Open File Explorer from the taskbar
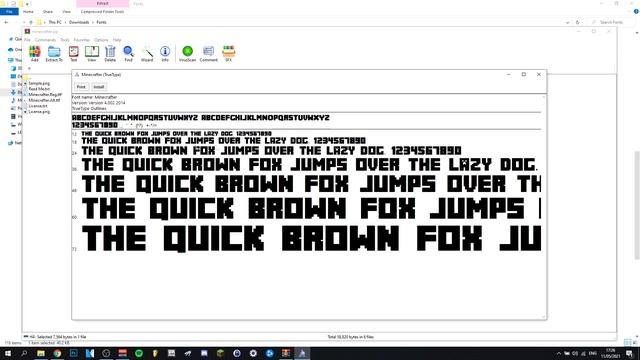The height and width of the screenshot is (360, 640). 41,353
